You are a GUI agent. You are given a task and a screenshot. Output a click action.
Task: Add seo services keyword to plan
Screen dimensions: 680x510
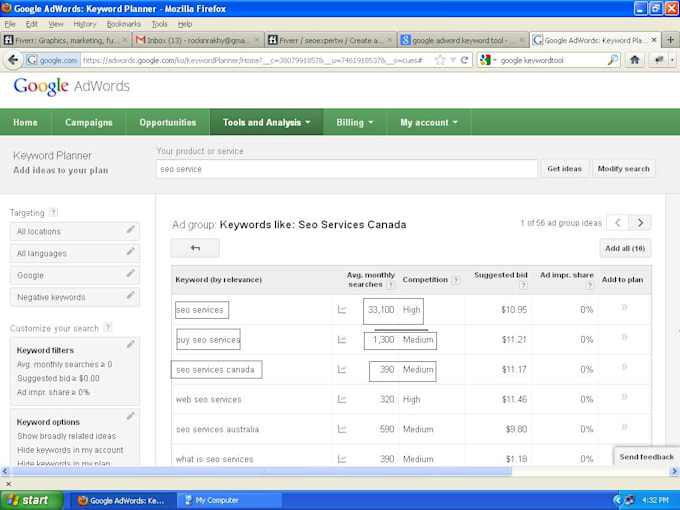tap(624, 307)
